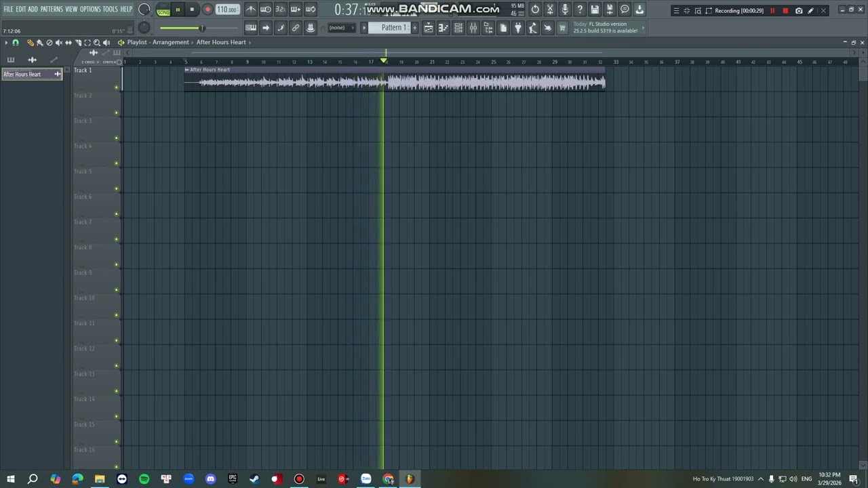The image size is (868, 488).
Task: Click the download content icon
Action: coord(639,9)
